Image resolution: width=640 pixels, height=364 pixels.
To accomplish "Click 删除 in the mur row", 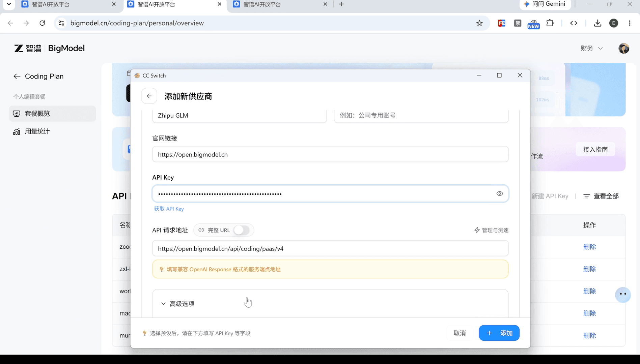I will pos(590,336).
